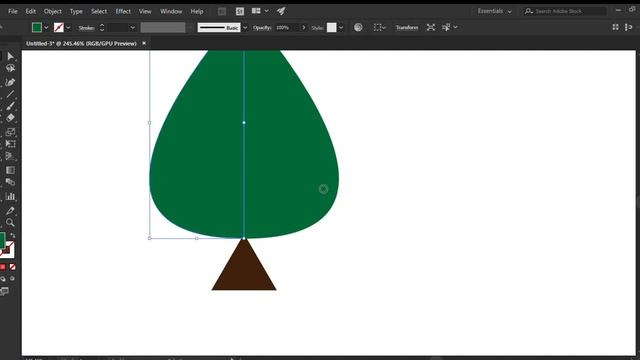Click the Search Adobe Stock field

click(x=565, y=11)
